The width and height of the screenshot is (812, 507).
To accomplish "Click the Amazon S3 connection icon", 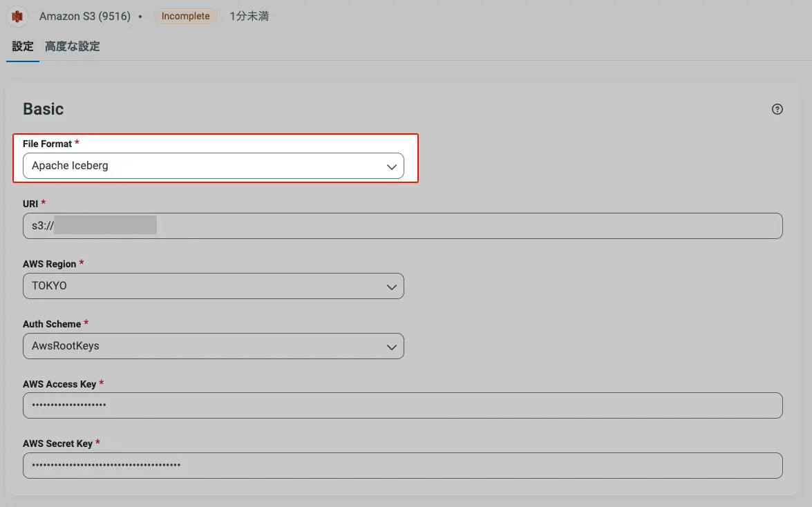I will tap(17, 17).
